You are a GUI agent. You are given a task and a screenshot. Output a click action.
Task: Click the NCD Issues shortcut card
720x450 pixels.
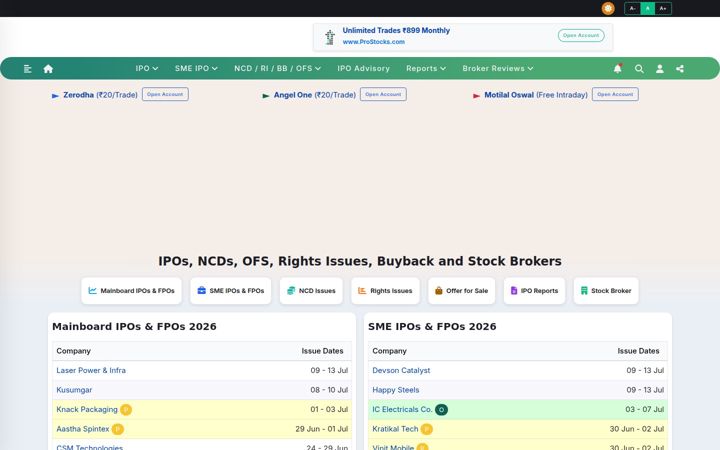pos(311,291)
